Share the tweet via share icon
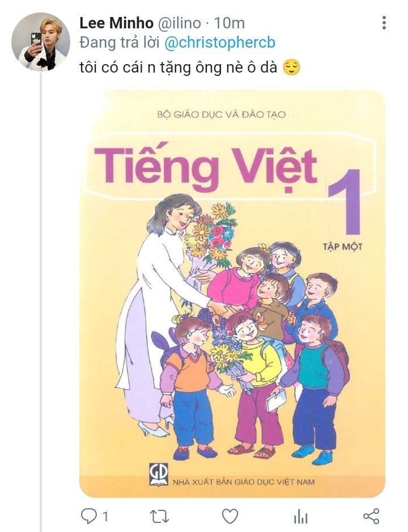Viewport: 408px width, 532px height. (x=371, y=516)
